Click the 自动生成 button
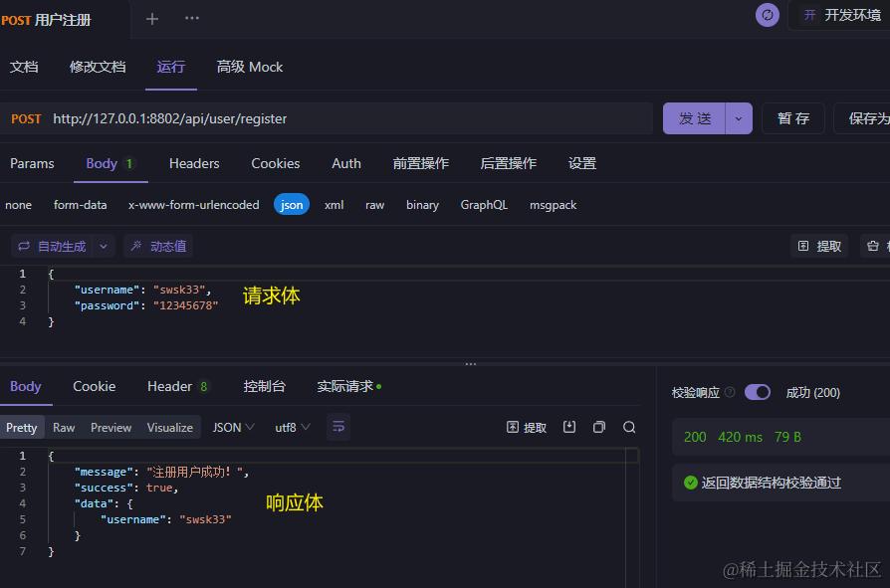 pyautogui.click(x=52, y=246)
